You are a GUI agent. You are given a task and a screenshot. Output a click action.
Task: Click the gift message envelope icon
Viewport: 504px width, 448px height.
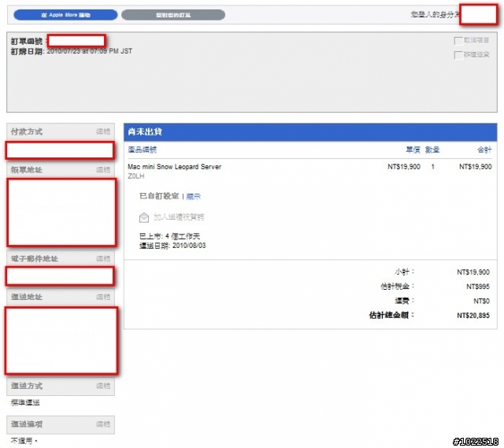(144, 217)
